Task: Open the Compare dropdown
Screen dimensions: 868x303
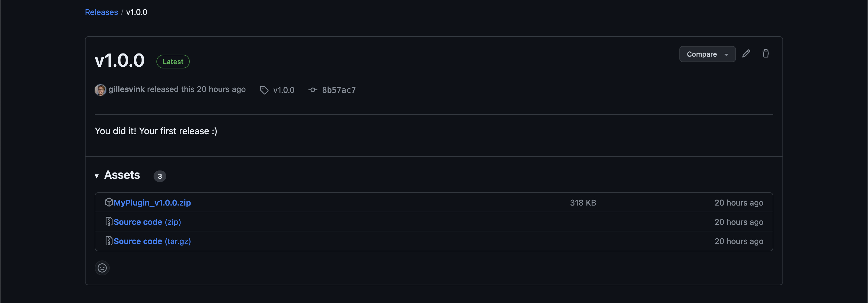Action: (x=707, y=54)
